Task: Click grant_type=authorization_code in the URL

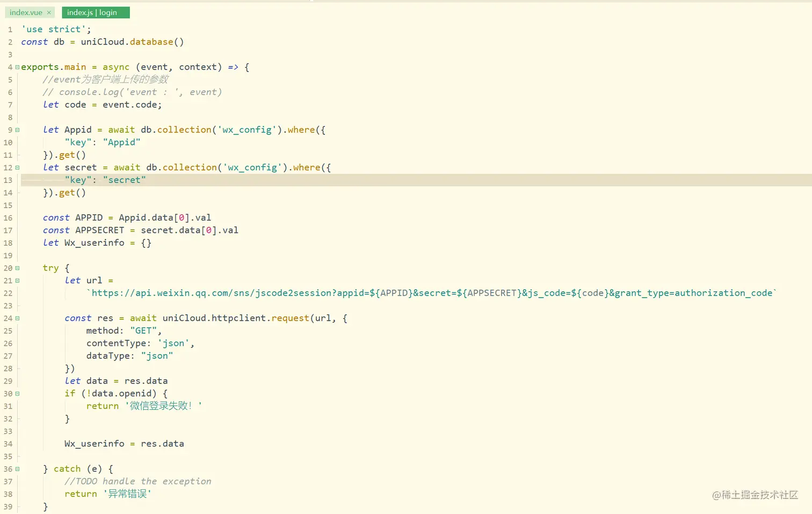Action: click(693, 293)
